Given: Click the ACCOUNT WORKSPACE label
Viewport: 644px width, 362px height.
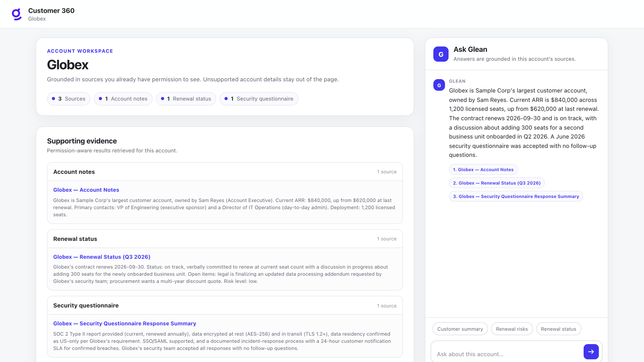Looking at the screenshot, I should pos(80,51).
